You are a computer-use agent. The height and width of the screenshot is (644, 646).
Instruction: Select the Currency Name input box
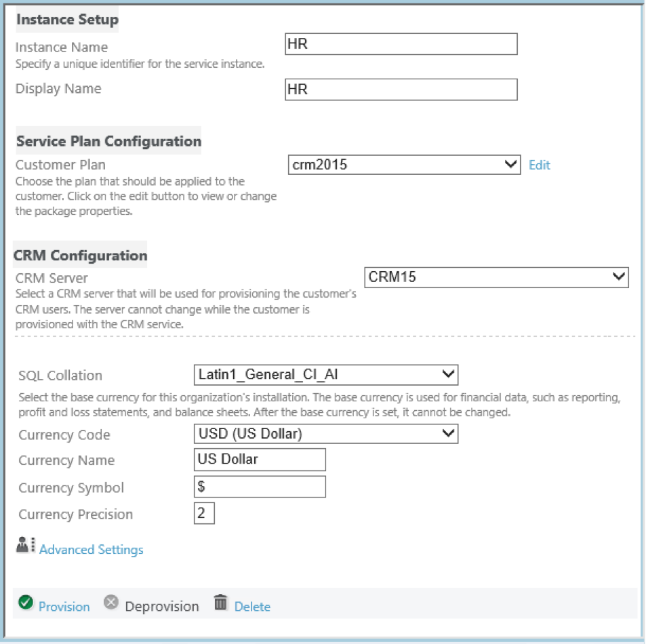tap(260, 460)
